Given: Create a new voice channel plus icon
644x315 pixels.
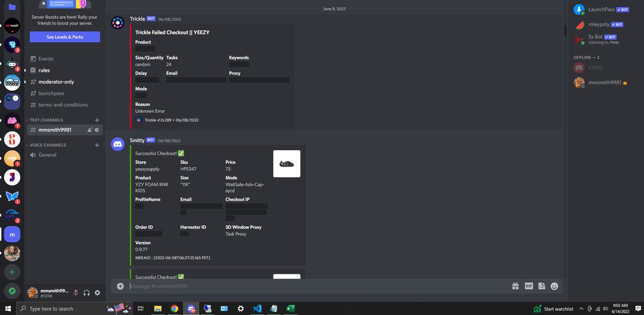Looking at the screenshot, I should [x=97, y=145].
